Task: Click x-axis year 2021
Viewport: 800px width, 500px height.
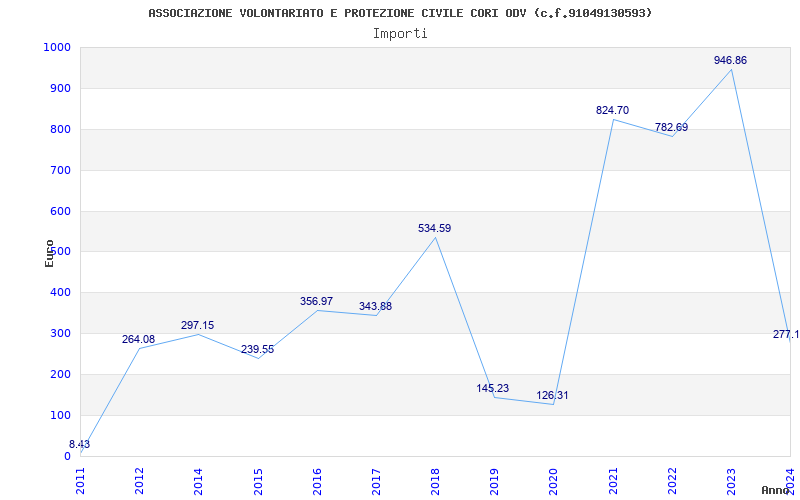Action: (613, 481)
